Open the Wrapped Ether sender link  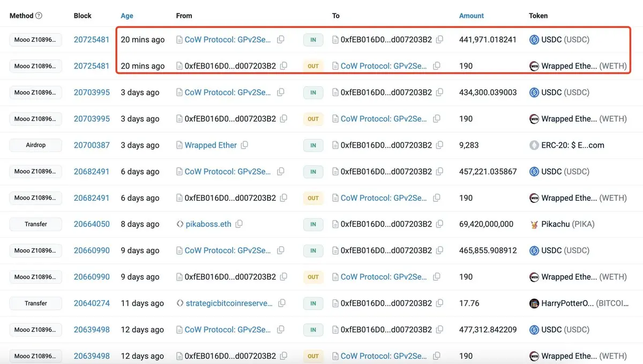pos(211,145)
